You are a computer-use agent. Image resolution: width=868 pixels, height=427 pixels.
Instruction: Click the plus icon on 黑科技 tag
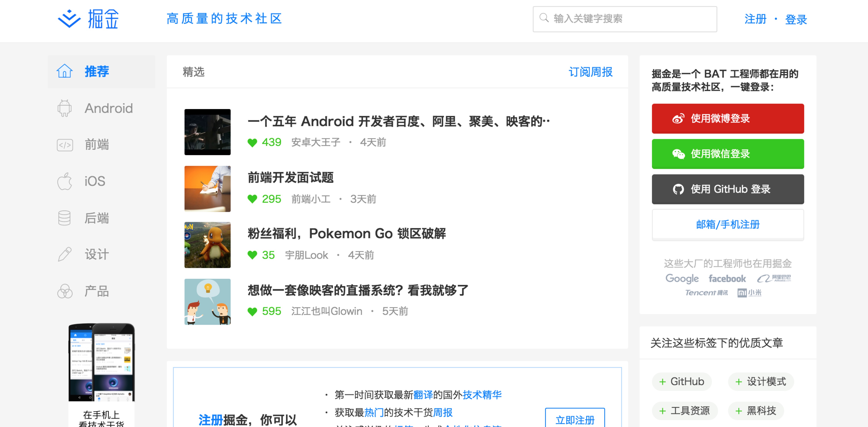pyautogui.click(x=739, y=411)
